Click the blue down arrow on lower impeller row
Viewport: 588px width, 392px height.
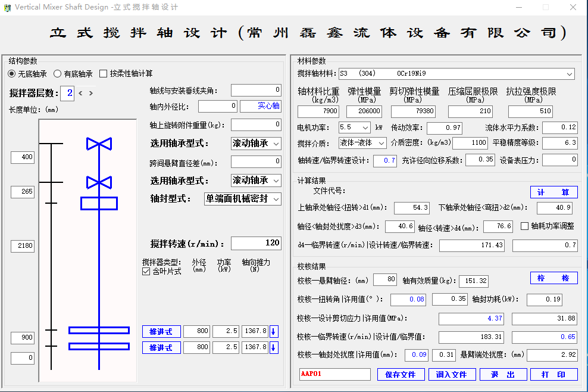(x=274, y=347)
